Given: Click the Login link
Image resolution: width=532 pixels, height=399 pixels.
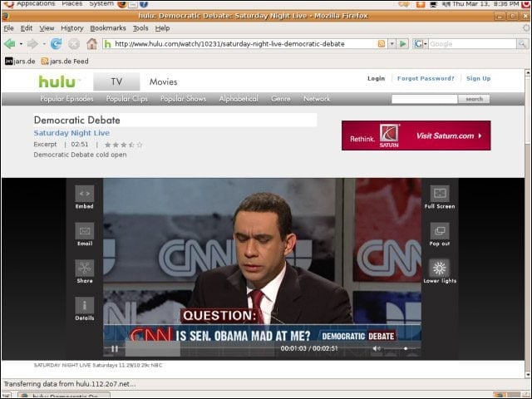Looking at the screenshot, I should pos(377,78).
